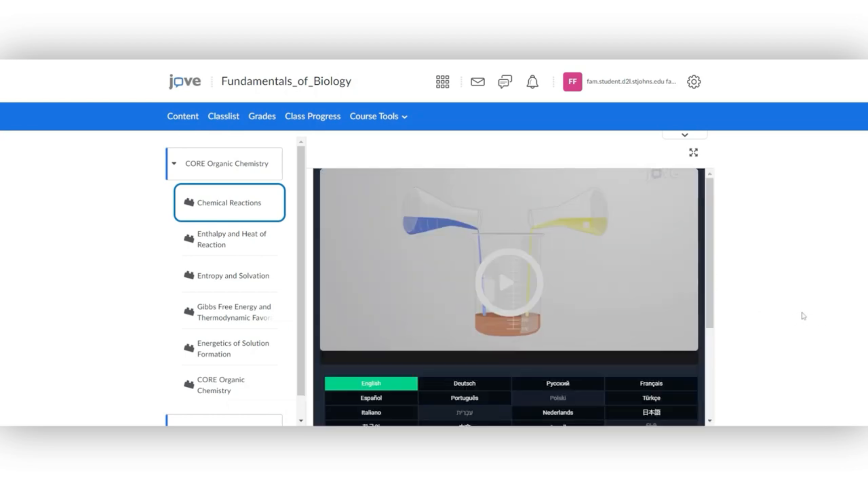This screenshot has height=488, width=868.
Task: Switch language to Polski
Action: pos(558,398)
